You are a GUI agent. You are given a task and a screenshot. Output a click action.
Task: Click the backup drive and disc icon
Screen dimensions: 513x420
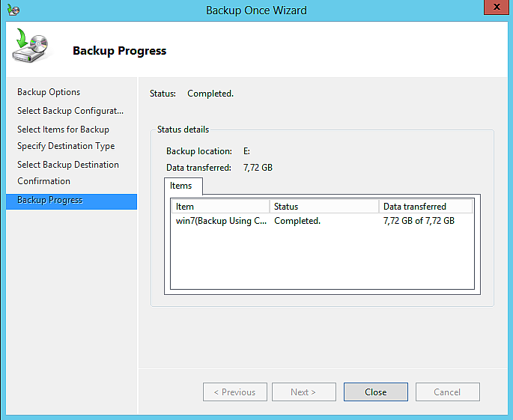[30, 46]
